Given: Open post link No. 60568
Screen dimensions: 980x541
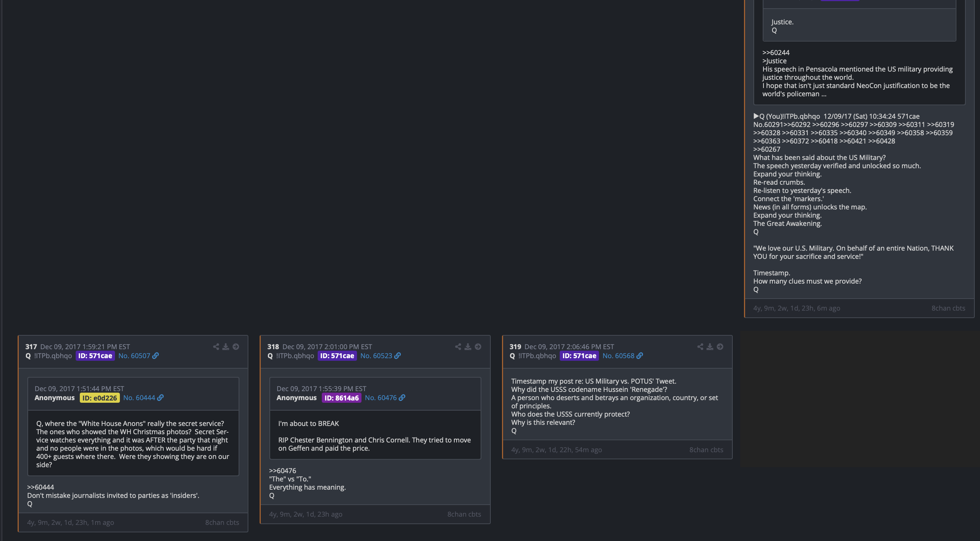Looking at the screenshot, I should [x=618, y=356].
